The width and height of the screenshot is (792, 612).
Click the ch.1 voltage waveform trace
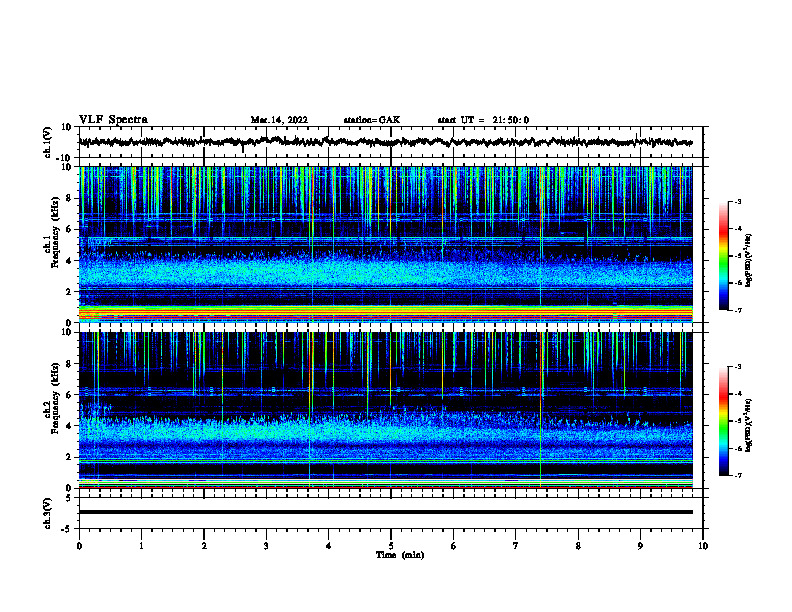click(x=385, y=142)
